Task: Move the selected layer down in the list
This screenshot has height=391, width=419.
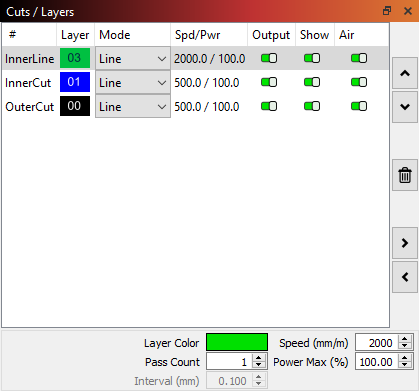Action: click(x=405, y=107)
